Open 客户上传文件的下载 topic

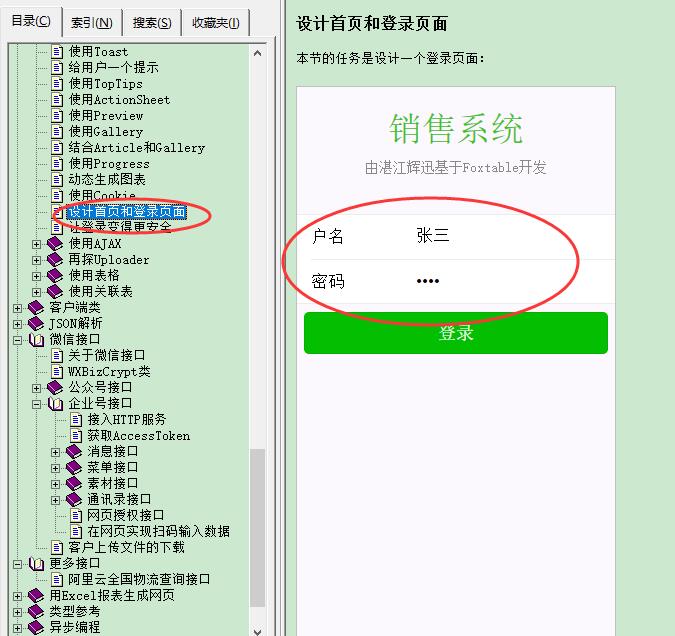coord(127,548)
